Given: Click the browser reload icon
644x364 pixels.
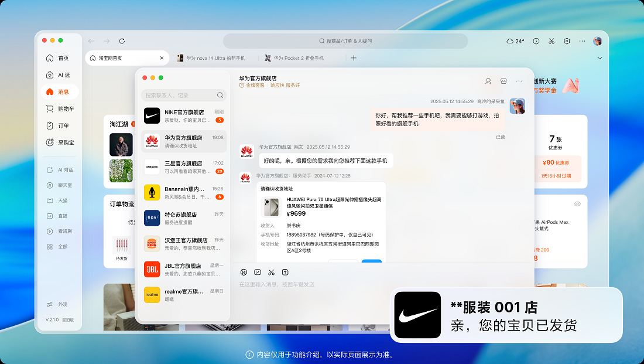Looking at the screenshot, I should pyautogui.click(x=122, y=41).
